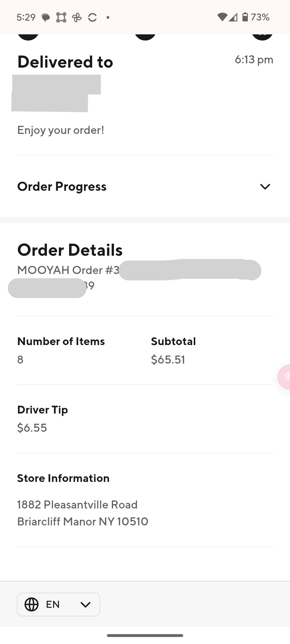Tap the sync icon in status bar
Viewport: 290px width, 644px height.
[92, 18]
